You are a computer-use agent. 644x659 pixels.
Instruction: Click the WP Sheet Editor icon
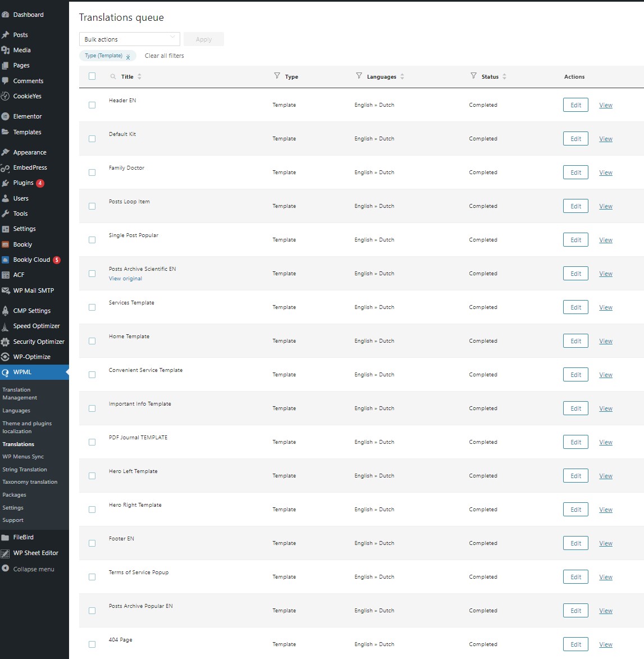click(6, 553)
